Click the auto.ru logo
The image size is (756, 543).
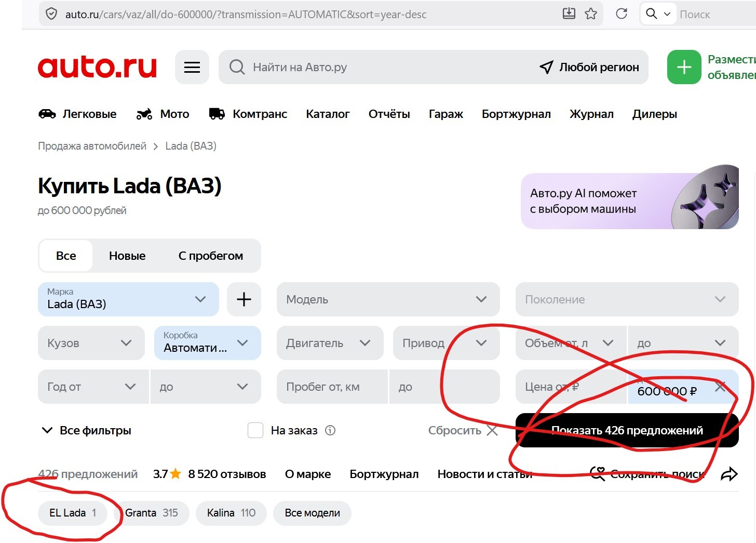[97, 67]
